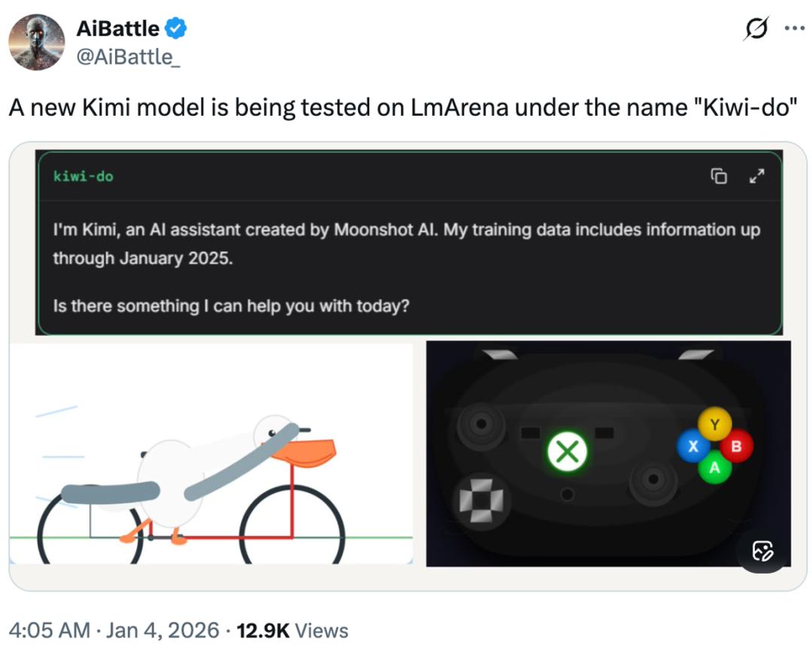812x651 pixels.
Task: Click the green A button
Action: pyautogui.click(x=714, y=468)
